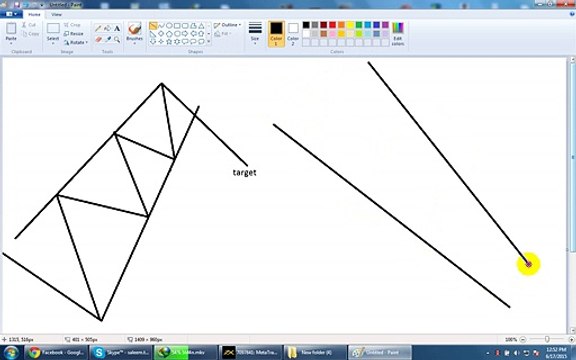Viewport: 576px width, 360px height.
Task: Open the Select dropdown arrow
Action: click(x=53, y=42)
